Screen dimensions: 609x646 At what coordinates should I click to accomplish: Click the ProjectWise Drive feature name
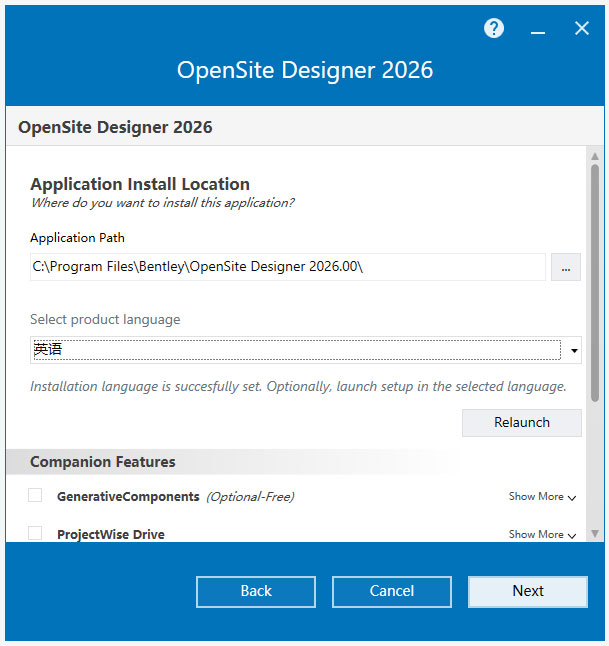[x=111, y=534]
